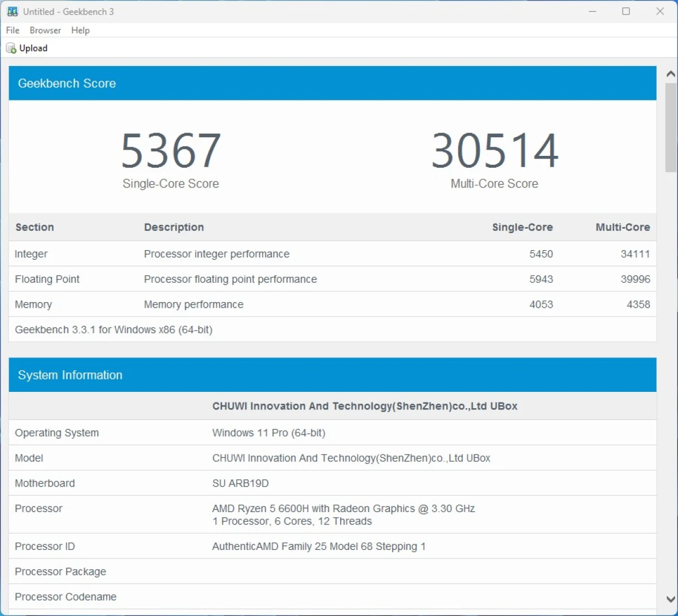Image resolution: width=678 pixels, height=616 pixels.
Task: Click the vertical scrollbar thumb
Action: (x=671, y=127)
